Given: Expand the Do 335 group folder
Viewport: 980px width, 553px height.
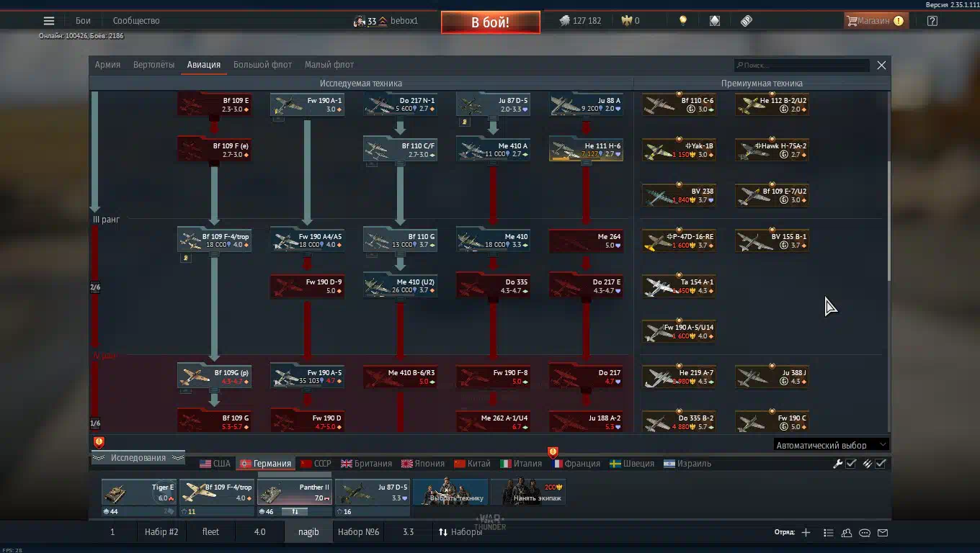Looking at the screenshot, I should click(493, 286).
